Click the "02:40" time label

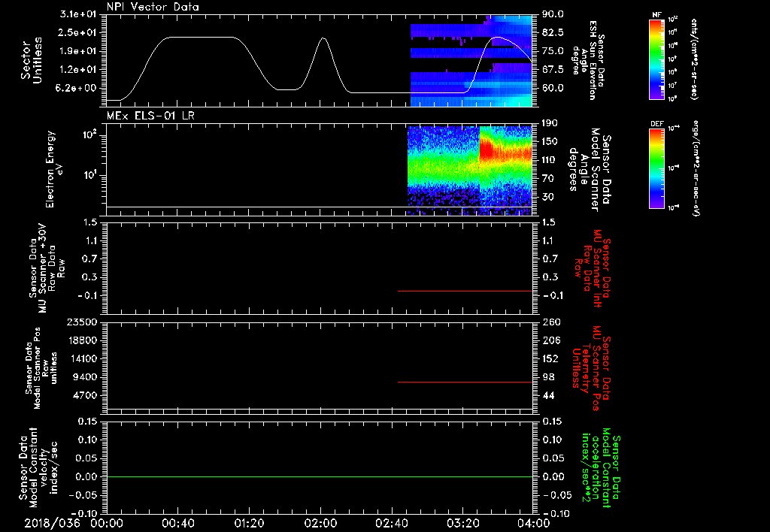pyautogui.click(x=391, y=523)
